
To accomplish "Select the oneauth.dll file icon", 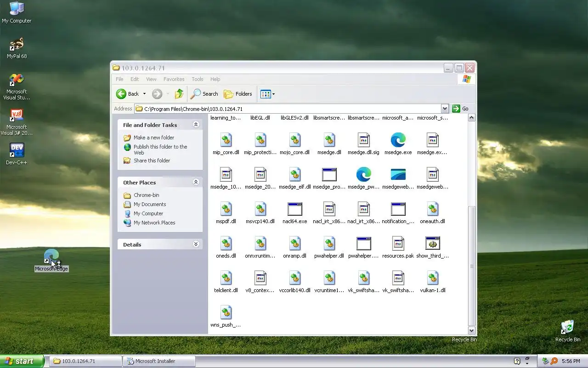I will click(432, 209).
